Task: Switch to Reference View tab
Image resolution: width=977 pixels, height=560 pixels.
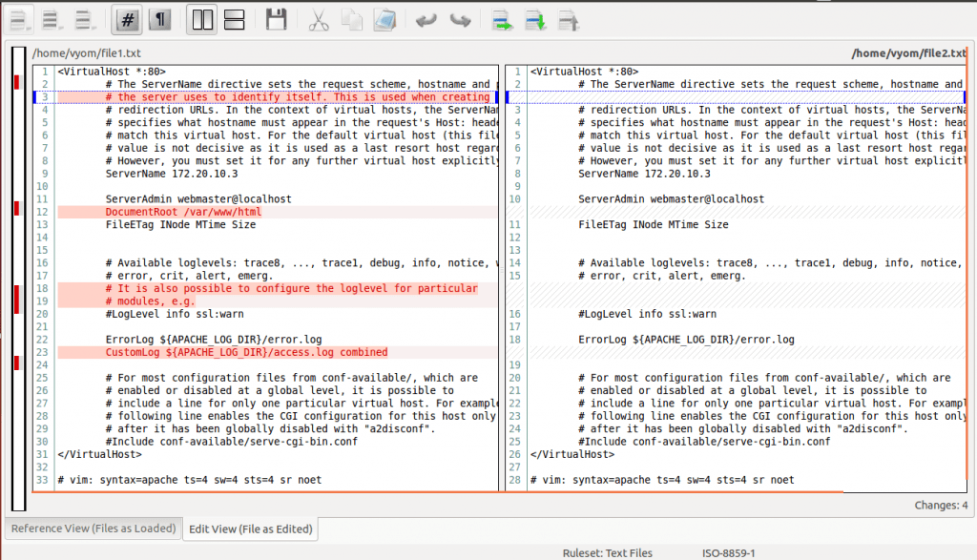Action: [x=93, y=529]
